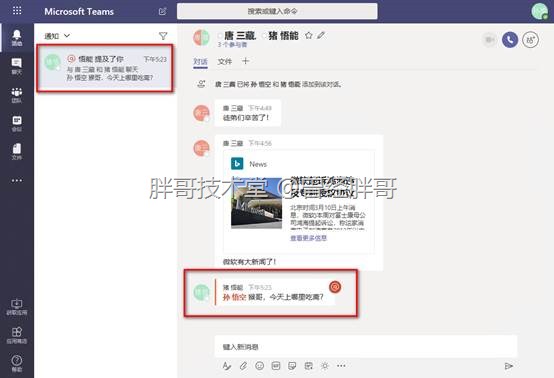Click the Microsoft Teams title
Screen dimensions: 554x378
tap(79, 12)
